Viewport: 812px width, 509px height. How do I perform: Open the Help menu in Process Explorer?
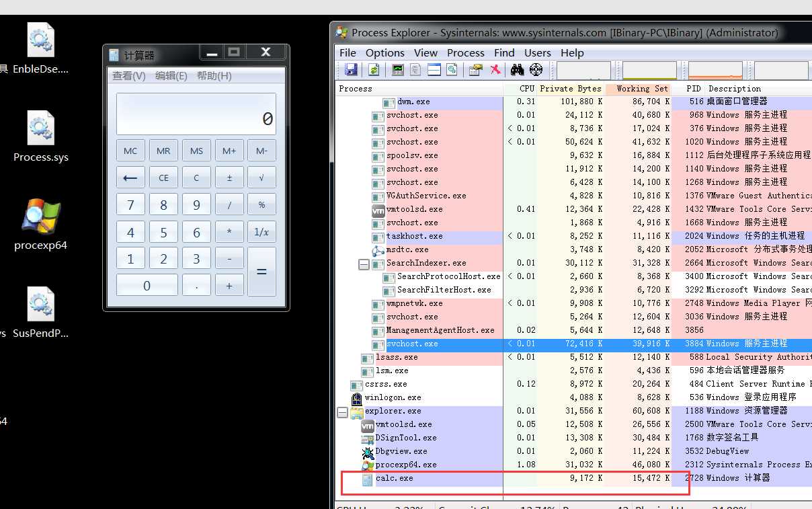pos(572,52)
